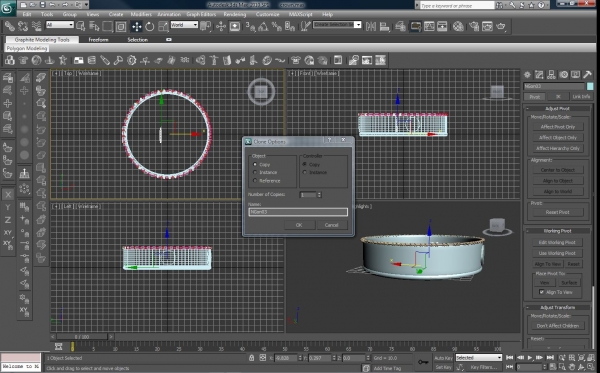Click the Reset Pivot button

click(x=558, y=212)
